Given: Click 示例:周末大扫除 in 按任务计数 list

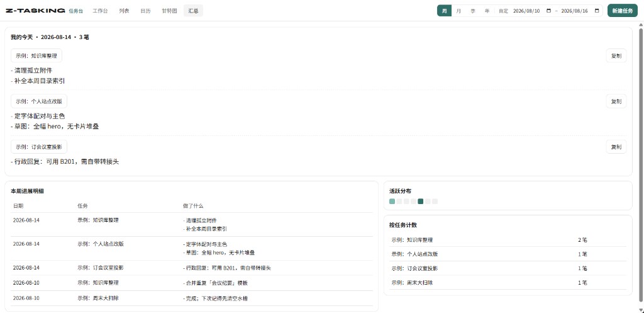Looking at the screenshot, I should [413, 283].
